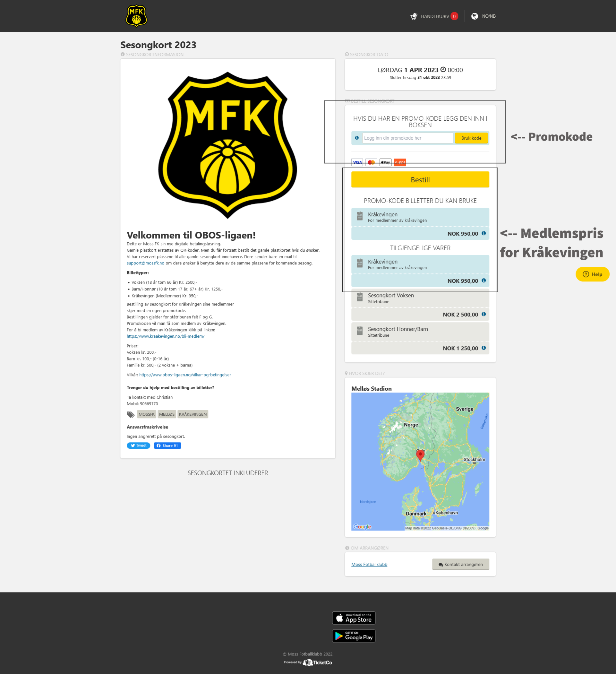Click info icon next to NOK 1 250,00
This screenshot has height=674, width=616.
(x=483, y=348)
